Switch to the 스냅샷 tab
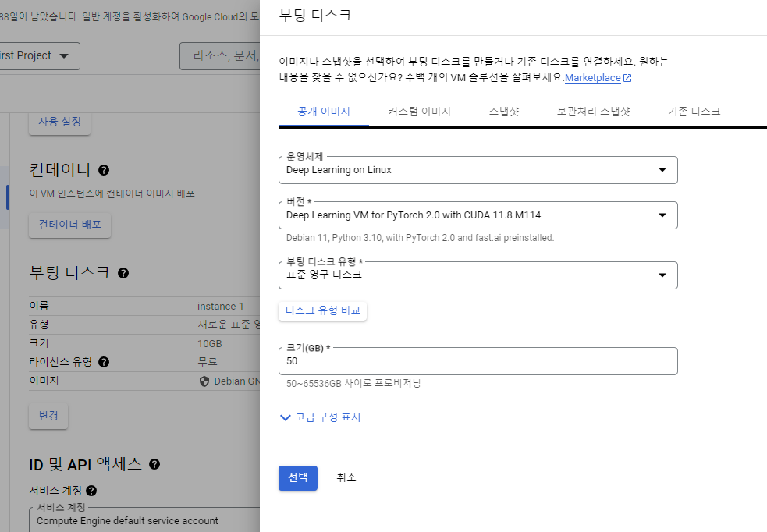The width and height of the screenshot is (767, 532). [504, 112]
